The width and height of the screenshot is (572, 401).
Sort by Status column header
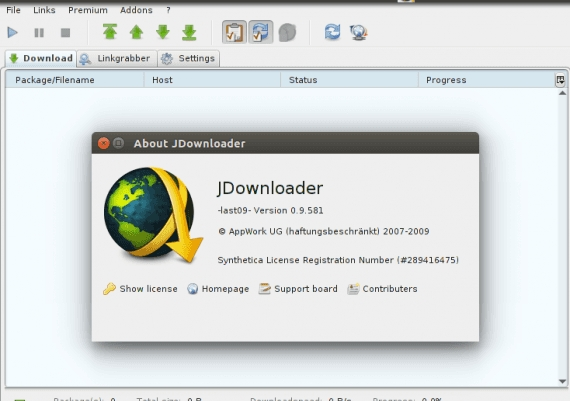tap(349, 80)
